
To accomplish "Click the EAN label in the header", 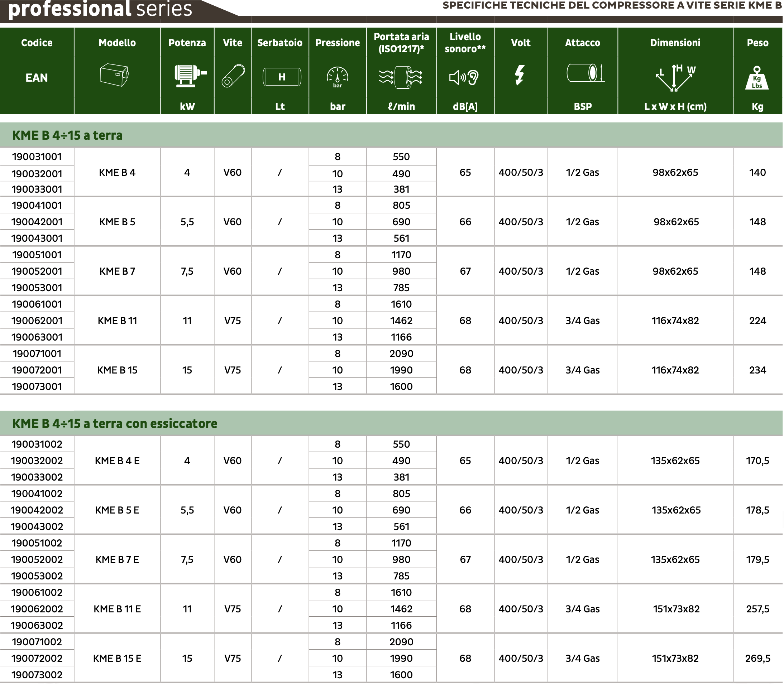I will coord(37,78).
